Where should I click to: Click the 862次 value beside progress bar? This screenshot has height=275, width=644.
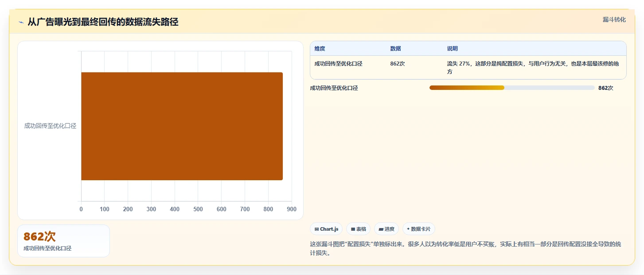(606, 88)
